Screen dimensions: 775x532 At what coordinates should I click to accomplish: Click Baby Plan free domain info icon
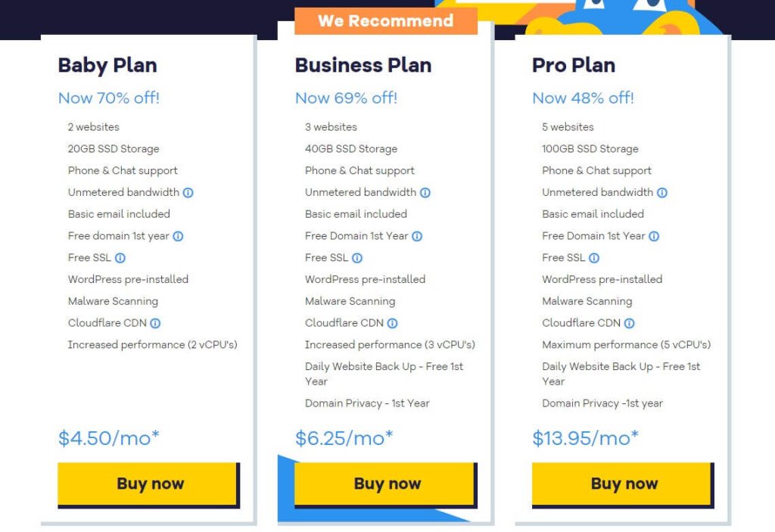178,236
